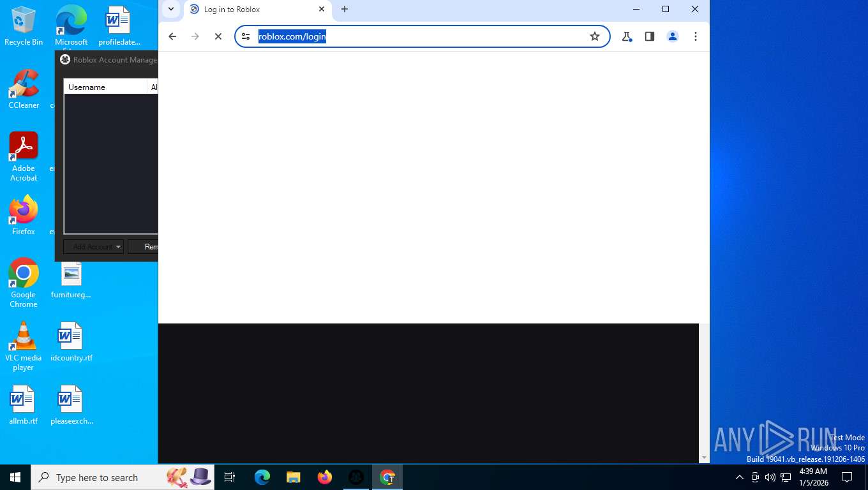The image size is (868, 490).
Task: Click the roblox.com/login address bar
Action: [x=421, y=36]
